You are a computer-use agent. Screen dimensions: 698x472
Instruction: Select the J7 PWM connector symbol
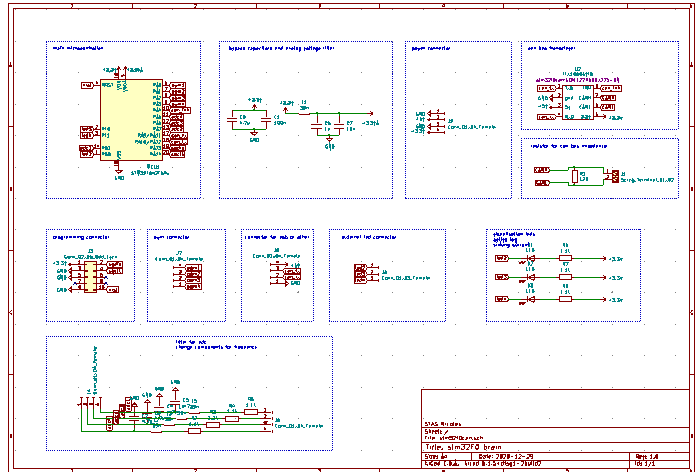point(179,277)
